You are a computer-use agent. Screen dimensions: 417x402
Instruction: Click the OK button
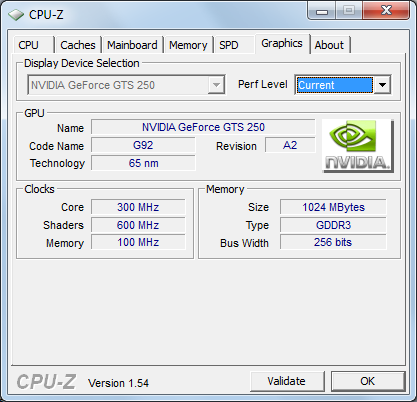pyautogui.click(x=368, y=381)
